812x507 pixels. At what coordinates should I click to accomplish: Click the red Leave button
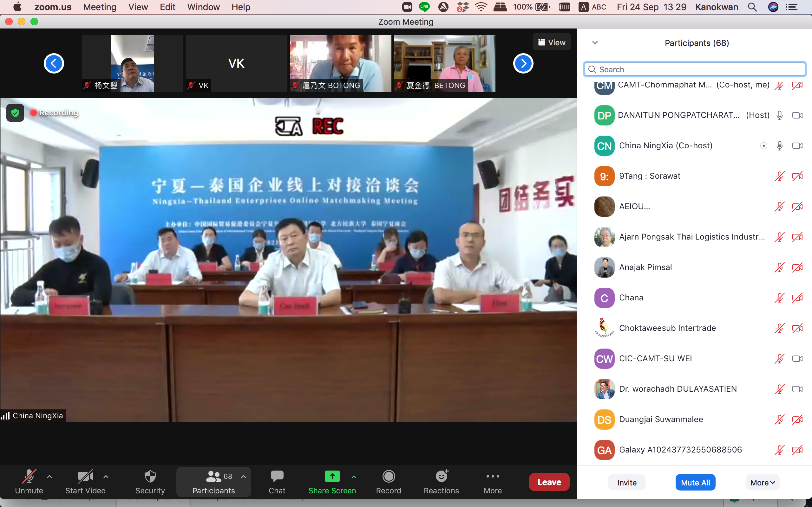[x=549, y=482]
